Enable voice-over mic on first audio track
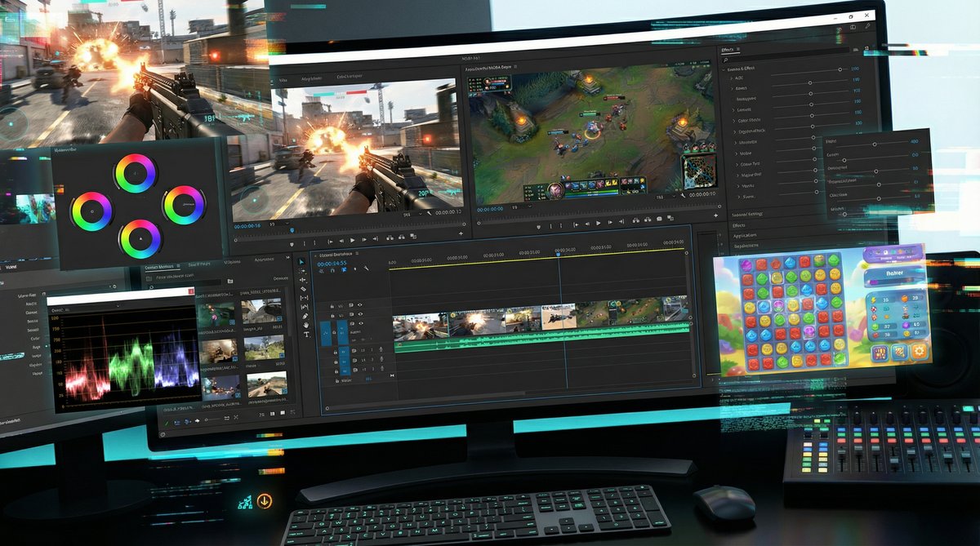 click(x=381, y=349)
